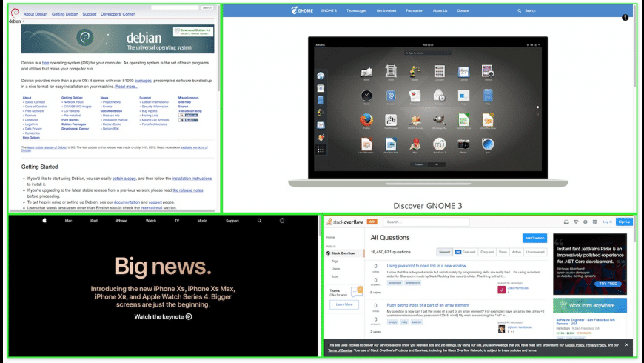The height and width of the screenshot is (363, 644).
Task: Open the Debian packages link
Action: pyautogui.click(x=143, y=81)
